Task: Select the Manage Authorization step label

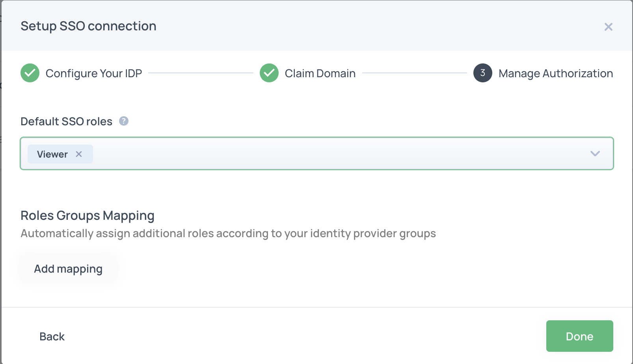Action: pyautogui.click(x=555, y=73)
